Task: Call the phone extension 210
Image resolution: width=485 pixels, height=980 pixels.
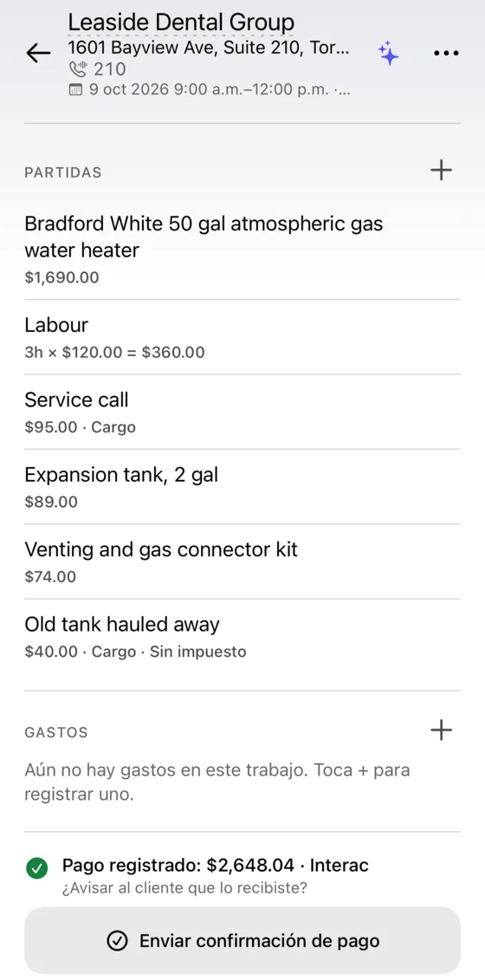Action: tap(110, 69)
